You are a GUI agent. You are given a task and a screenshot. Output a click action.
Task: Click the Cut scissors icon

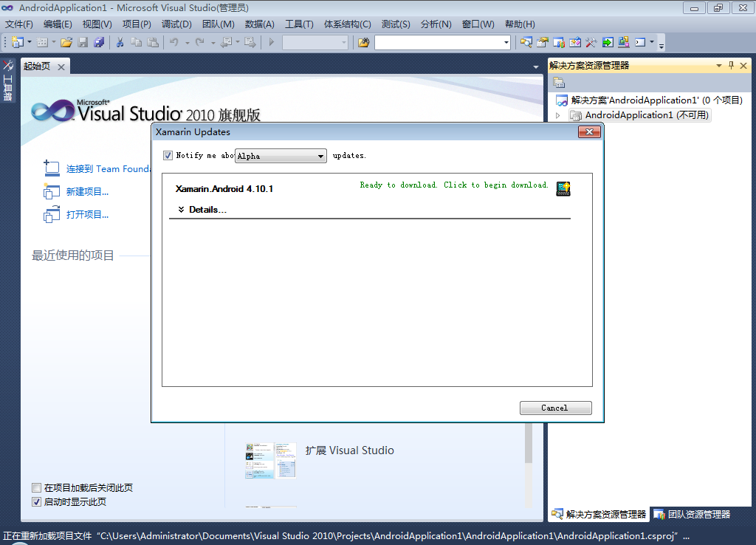120,42
